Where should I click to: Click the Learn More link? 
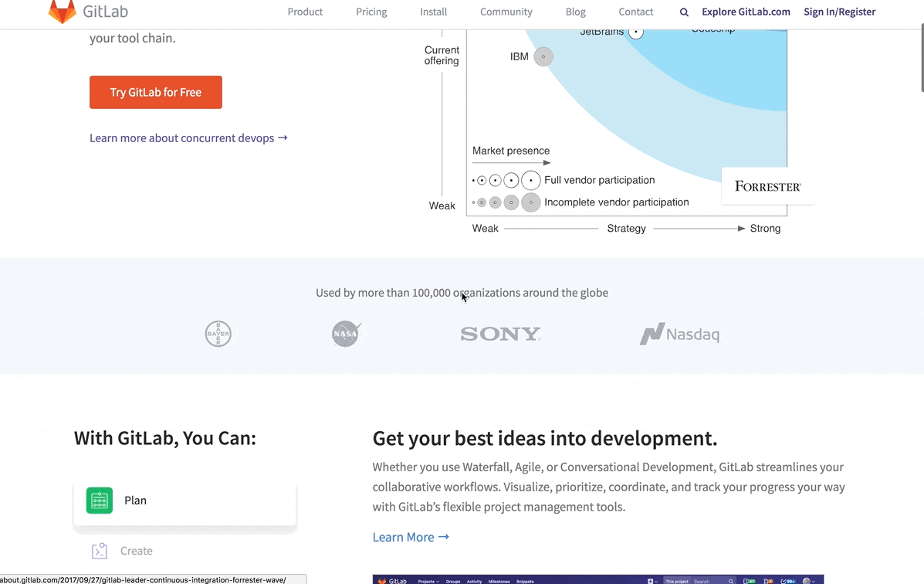tap(411, 537)
